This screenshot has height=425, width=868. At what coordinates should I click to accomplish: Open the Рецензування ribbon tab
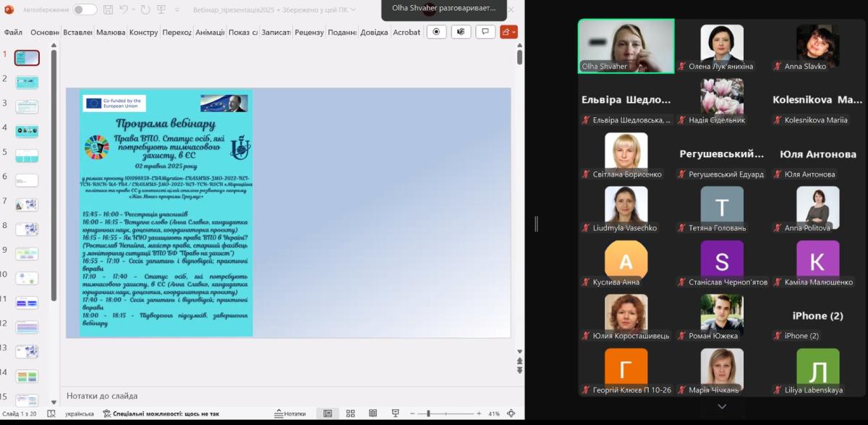(x=309, y=32)
